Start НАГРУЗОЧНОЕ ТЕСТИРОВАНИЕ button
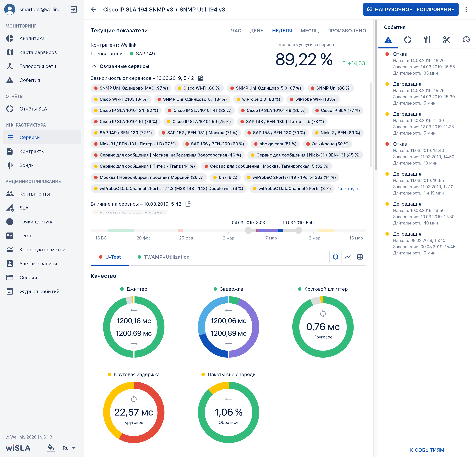 (x=410, y=9)
